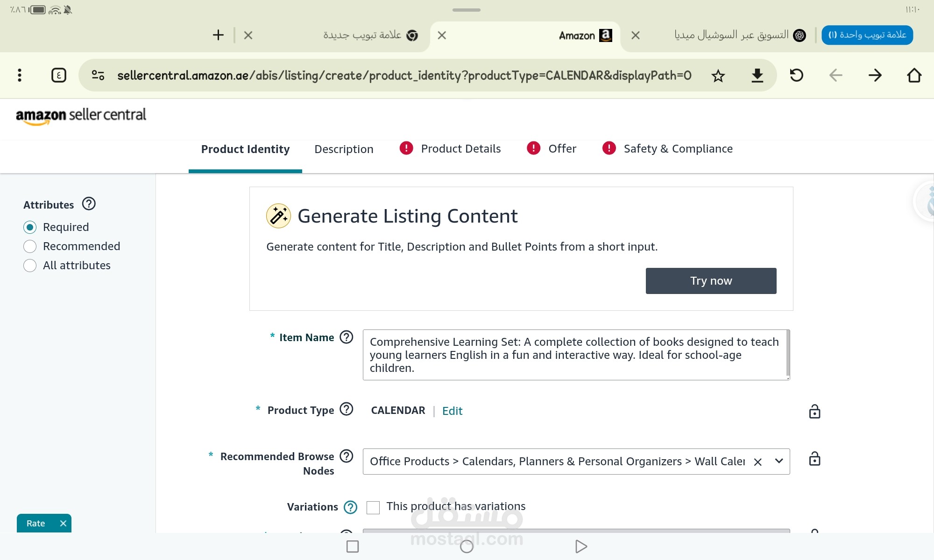Clear the selected browse node with X
Viewport: 934px width, 560px height.
[x=757, y=462]
